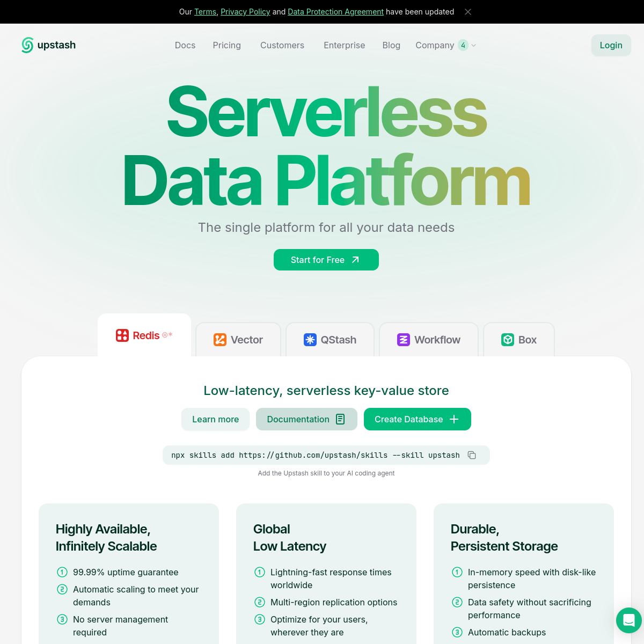
Task: Click number 3 icon beside No server management
Action: [62, 619]
